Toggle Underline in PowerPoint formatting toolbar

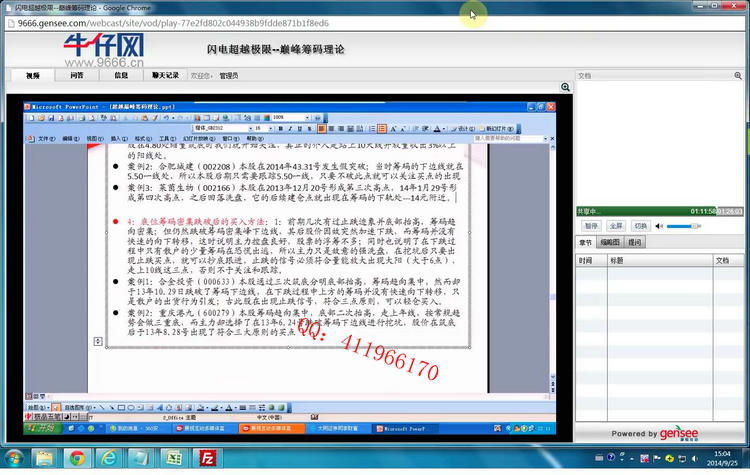[300, 129]
